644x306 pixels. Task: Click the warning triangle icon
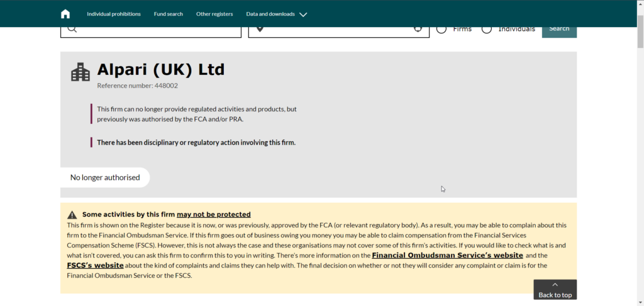click(72, 215)
